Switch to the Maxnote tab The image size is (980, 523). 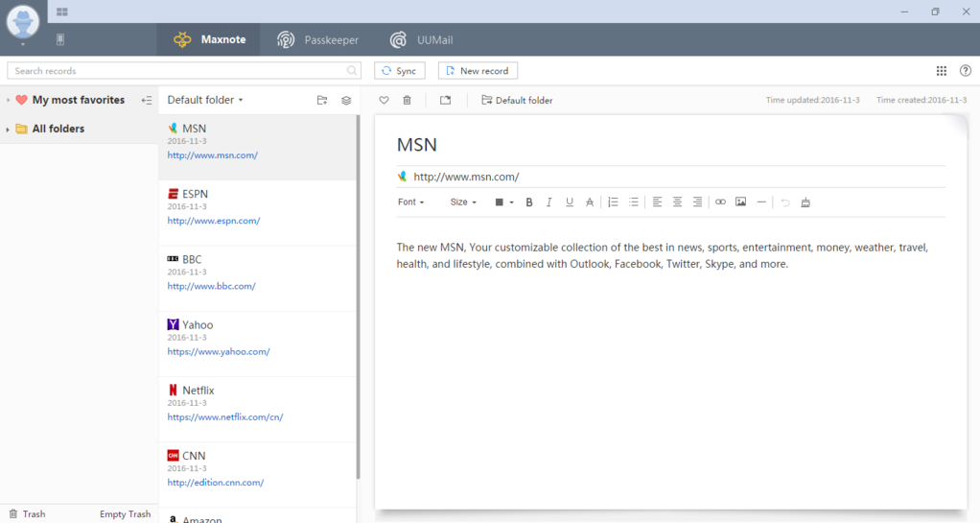pyautogui.click(x=209, y=39)
